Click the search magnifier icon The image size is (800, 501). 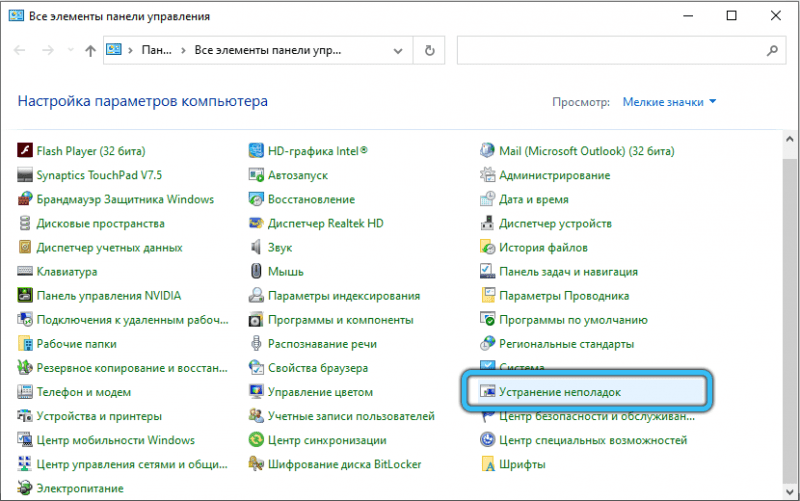tap(772, 50)
